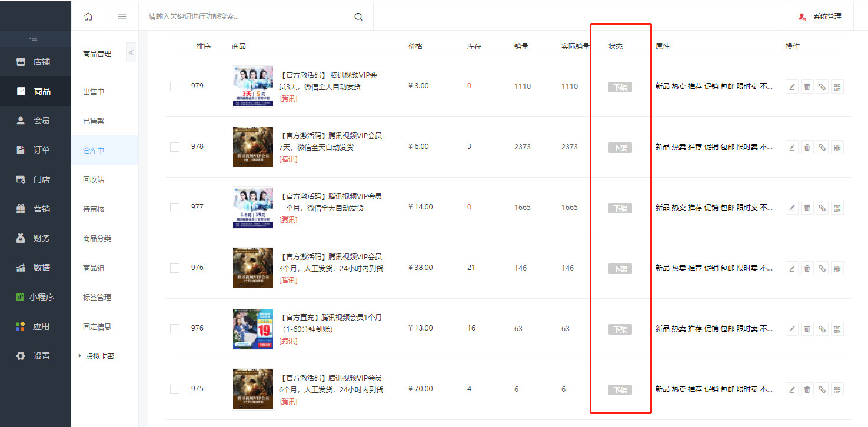Click [腾讯] category link under product 978
Screen dimensions: 868x427
[x=288, y=159]
